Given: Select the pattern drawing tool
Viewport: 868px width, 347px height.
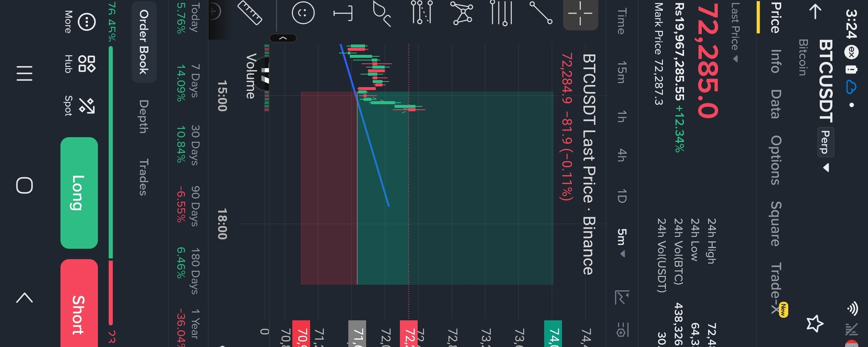Looking at the screenshot, I should (461, 13).
